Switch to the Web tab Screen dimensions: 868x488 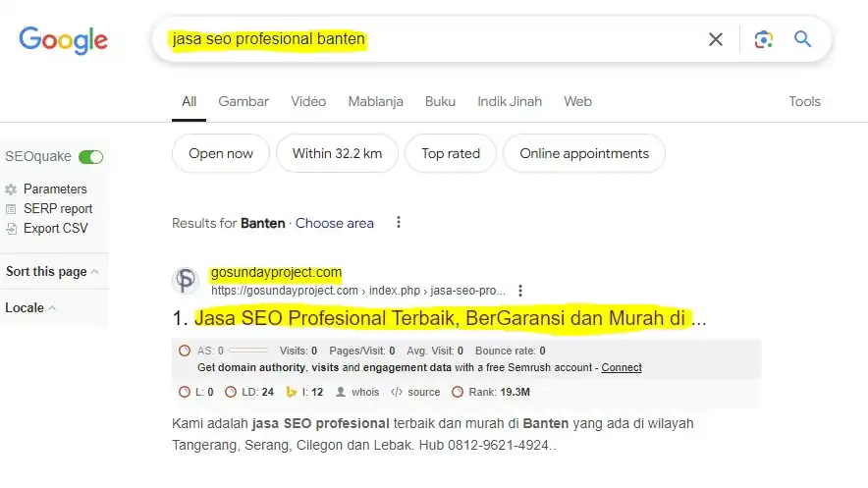577,102
